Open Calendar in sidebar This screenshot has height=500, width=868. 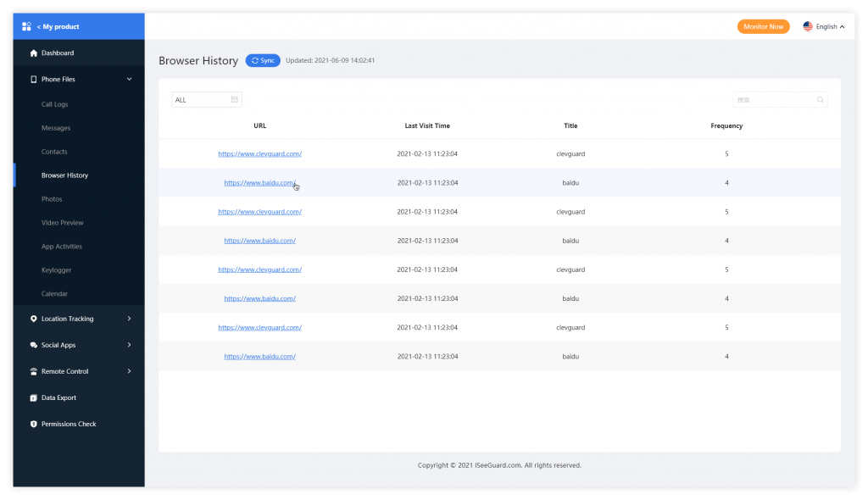(x=54, y=294)
